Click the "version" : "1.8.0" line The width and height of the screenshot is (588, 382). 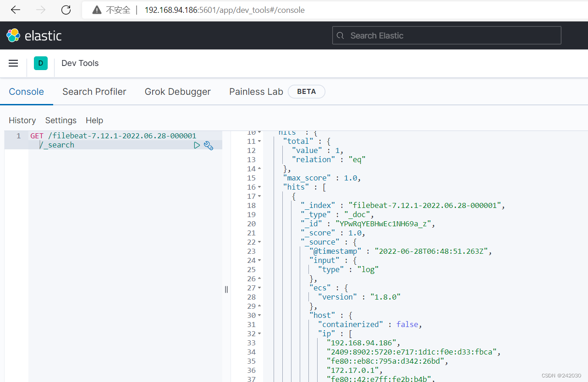point(360,297)
